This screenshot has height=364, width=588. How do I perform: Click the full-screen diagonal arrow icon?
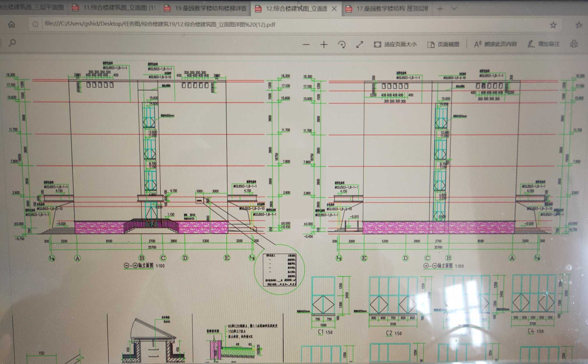click(x=360, y=45)
